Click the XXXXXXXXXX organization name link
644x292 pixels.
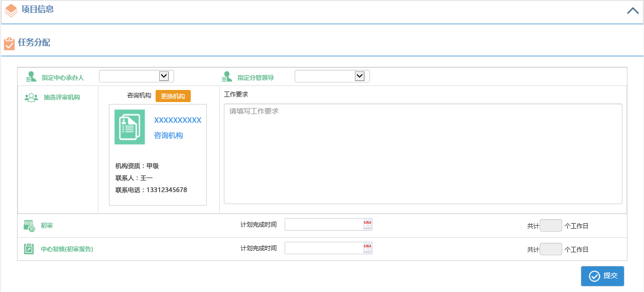[177, 120]
